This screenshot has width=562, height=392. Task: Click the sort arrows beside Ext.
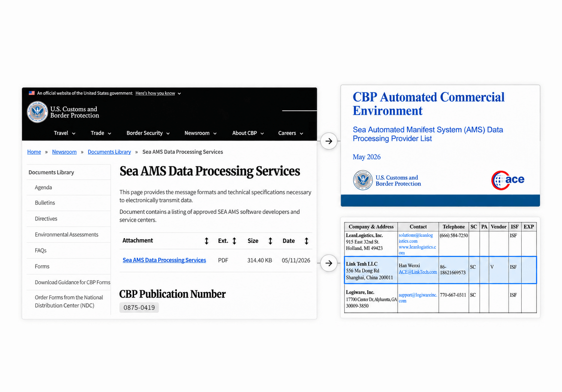[x=234, y=241]
